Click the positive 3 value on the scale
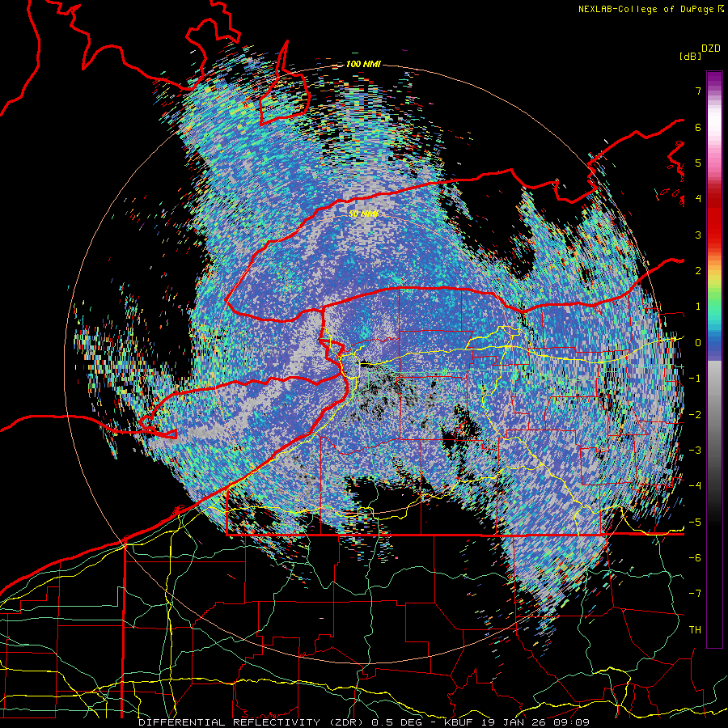This screenshot has height=728, width=728. coord(698,235)
